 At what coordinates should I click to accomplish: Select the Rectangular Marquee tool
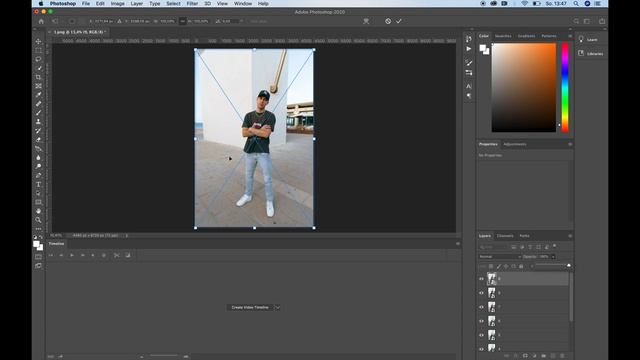(x=38, y=51)
